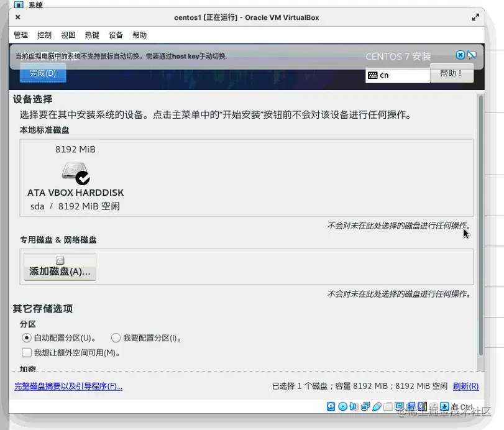This screenshot has width=504, height=430.
Task: Click the 本地标准磁盘 section label
Action: (44, 130)
